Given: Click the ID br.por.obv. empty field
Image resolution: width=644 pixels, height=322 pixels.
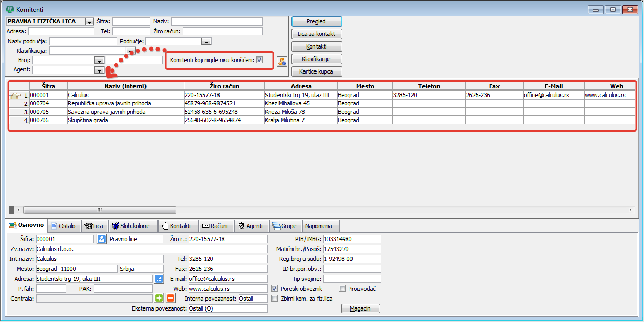Looking at the screenshot, I should pyautogui.click(x=352, y=269).
